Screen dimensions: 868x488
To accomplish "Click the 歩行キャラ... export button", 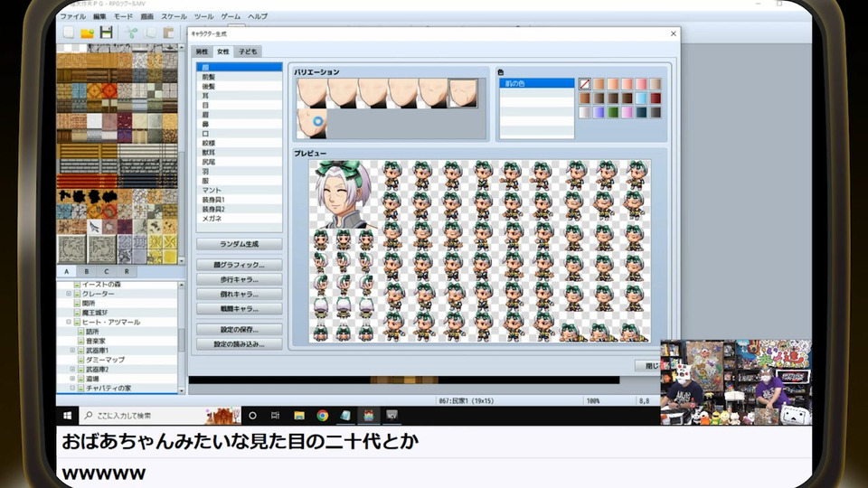I will tap(239, 279).
